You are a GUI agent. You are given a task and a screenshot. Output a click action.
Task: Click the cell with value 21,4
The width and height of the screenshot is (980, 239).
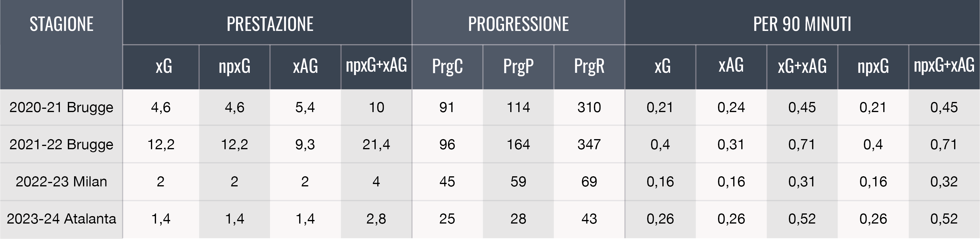pos(376,145)
